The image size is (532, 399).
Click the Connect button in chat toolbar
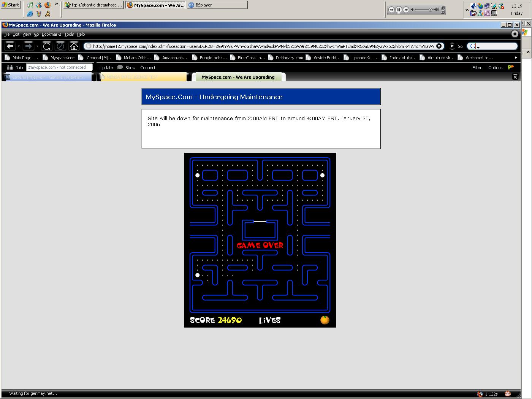tap(148, 68)
